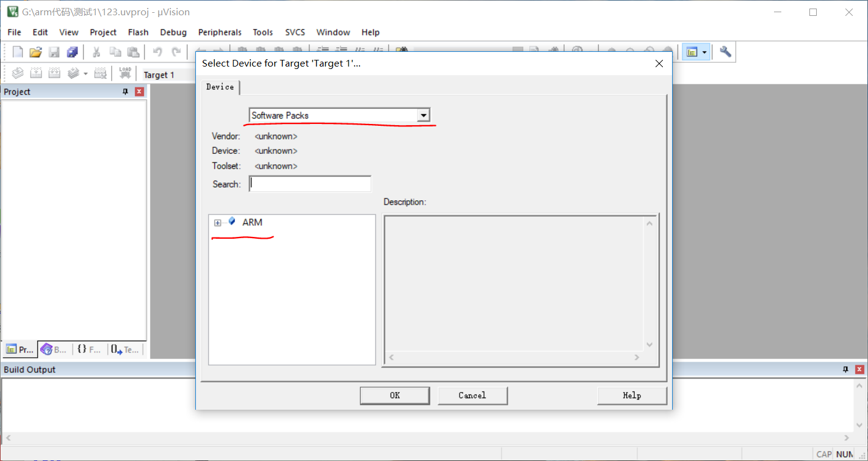Click the Undo arrow icon

157,52
